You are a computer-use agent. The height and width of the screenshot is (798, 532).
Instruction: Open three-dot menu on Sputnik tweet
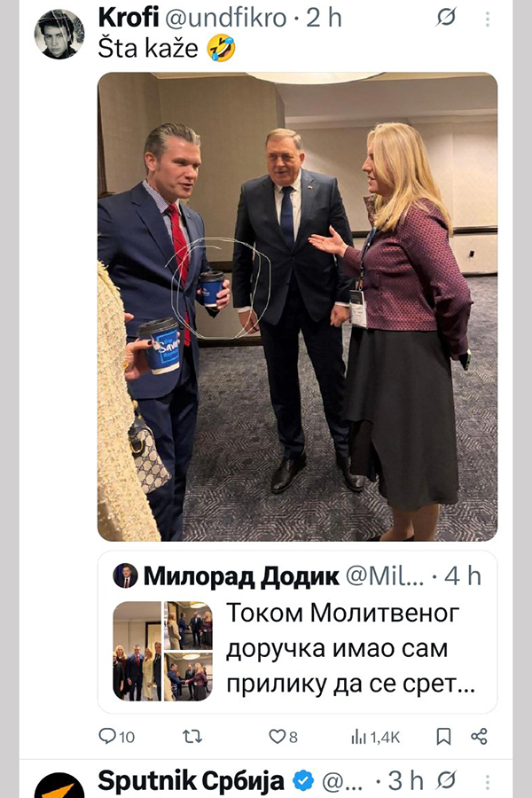pyautogui.click(x=487, y=781)
